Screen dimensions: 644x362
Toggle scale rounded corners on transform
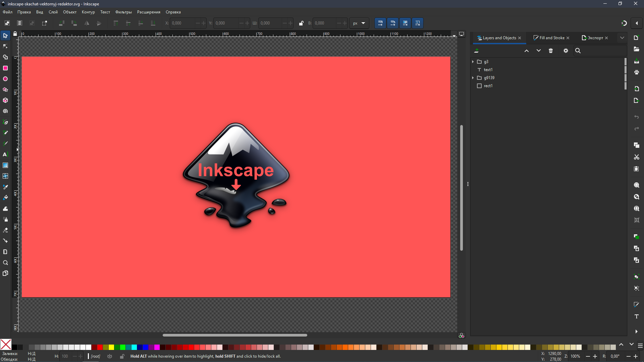coord(392,23)
